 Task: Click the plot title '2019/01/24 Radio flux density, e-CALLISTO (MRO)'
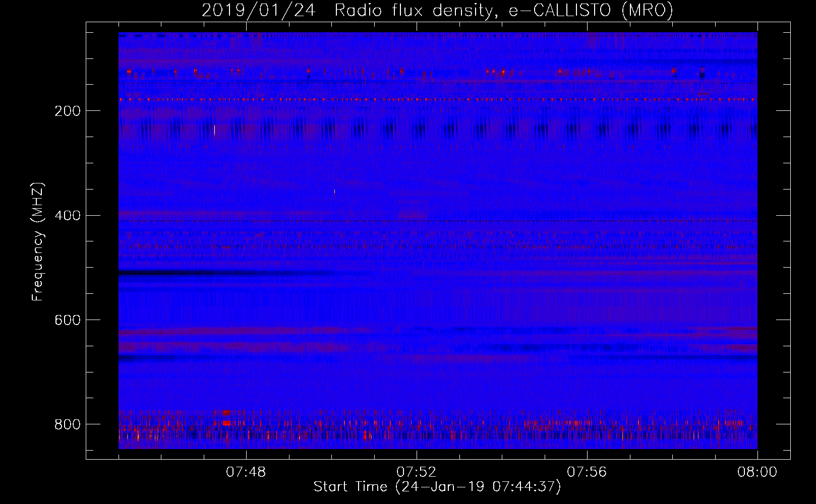point(437,10)
